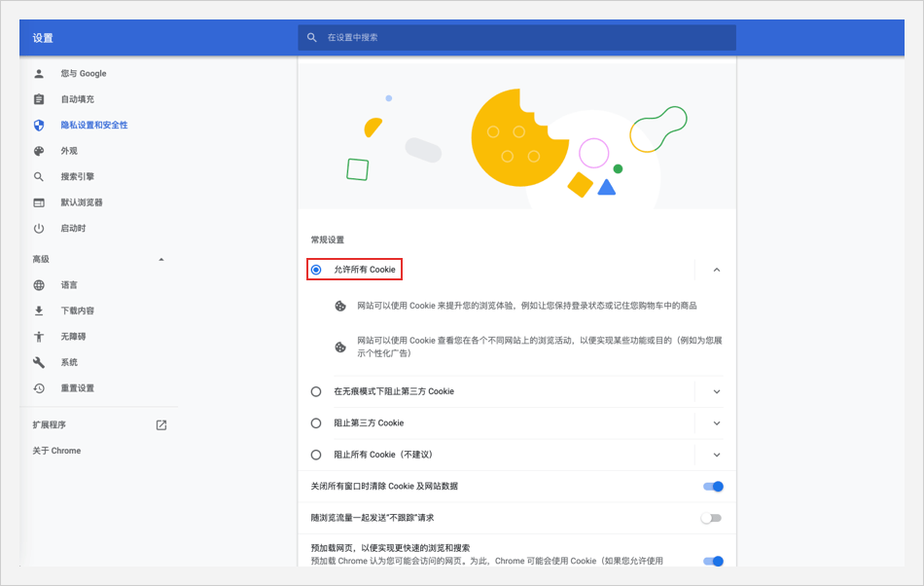
Task: Collapse the 高级 section in sidebar
Action: click(x=160, y=260)
